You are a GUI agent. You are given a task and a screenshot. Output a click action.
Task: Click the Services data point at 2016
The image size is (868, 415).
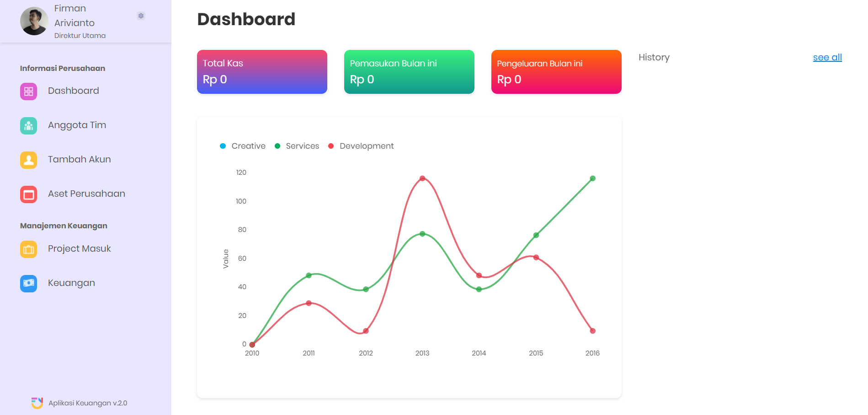click(x=592, y=178)
